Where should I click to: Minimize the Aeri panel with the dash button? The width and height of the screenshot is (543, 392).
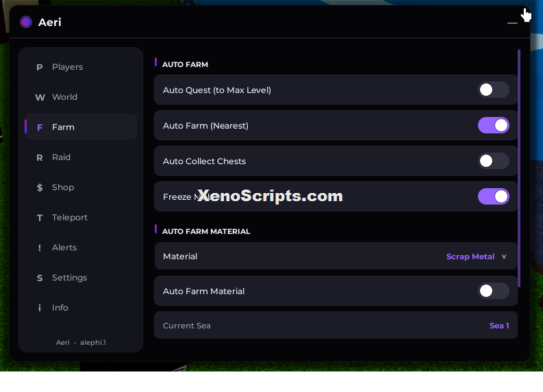(x=512, y=23)
